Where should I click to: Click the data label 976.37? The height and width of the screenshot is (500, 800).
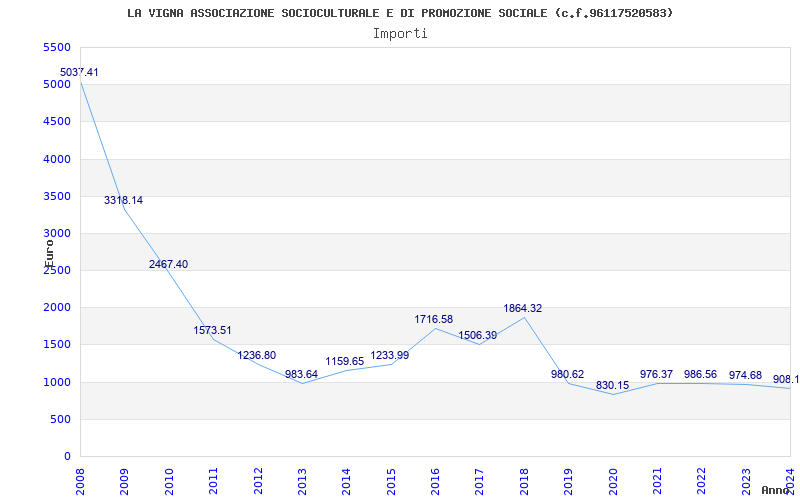coord(656,374)
